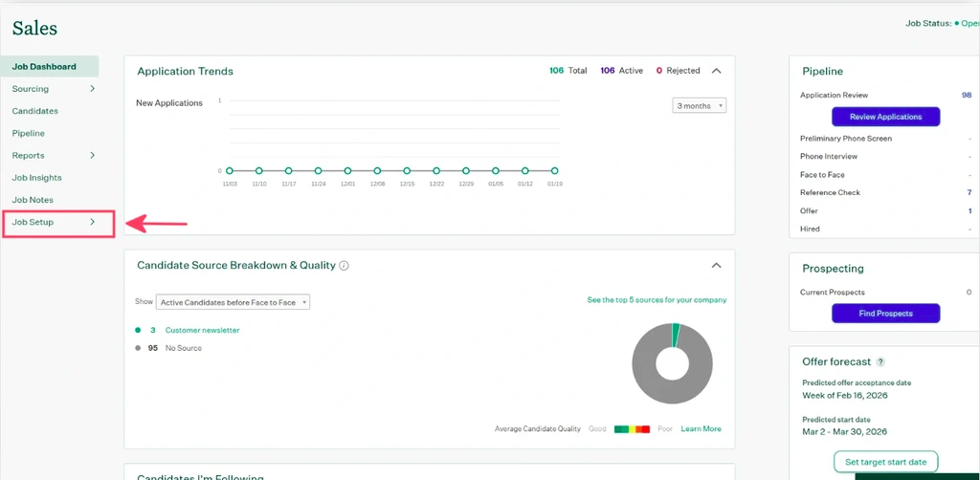Open Pipeline in the sidebar menu
This screenshot has height=480, width=980.
(x=28, y=133)
